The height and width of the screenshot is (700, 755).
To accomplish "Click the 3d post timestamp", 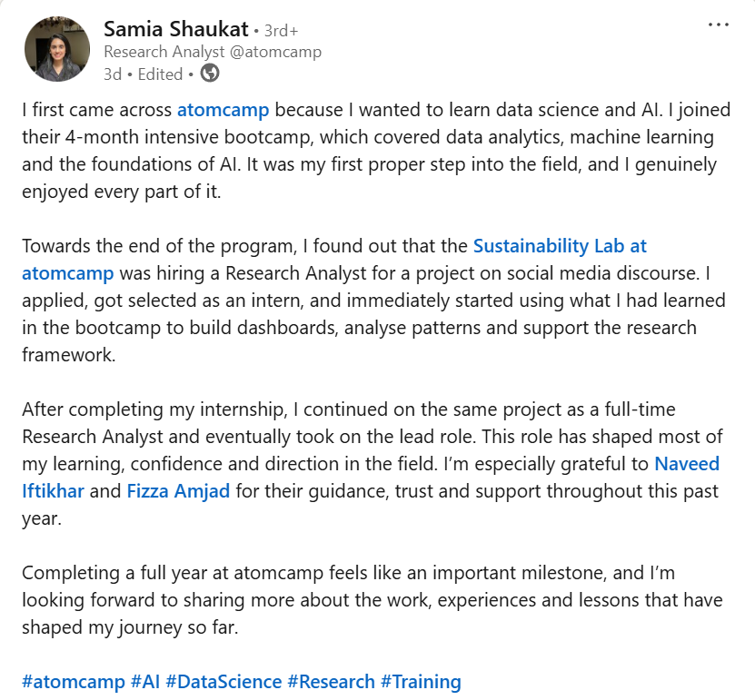I will 113,74.
